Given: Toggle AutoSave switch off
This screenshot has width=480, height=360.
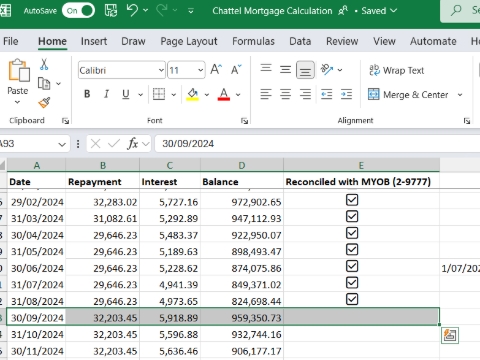Looking at the screenshot, I should (x=79, y=11).
